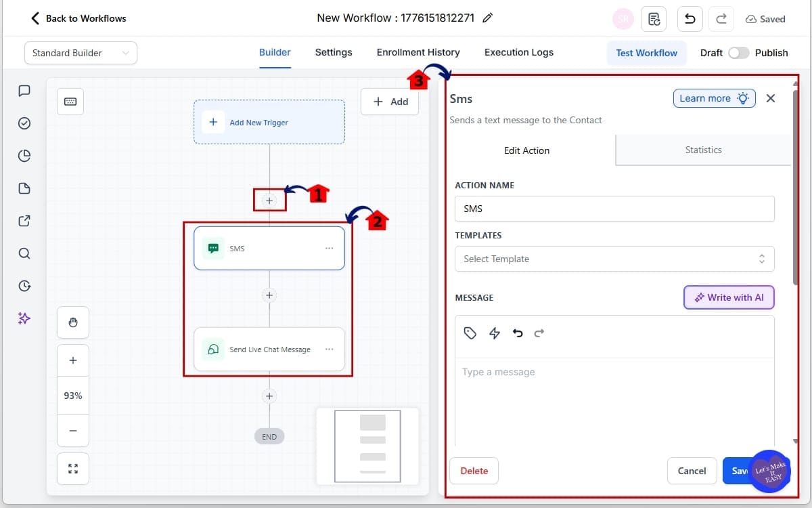The image size is (812, 508).
Task: Click the external link icon in the sidebar
Action: [x=24, y=221]
